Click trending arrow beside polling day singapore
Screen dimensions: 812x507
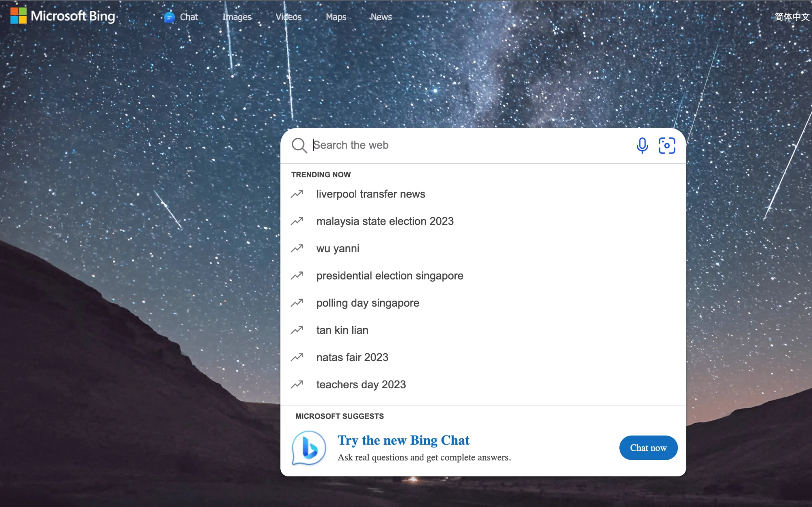click(x=297, y=303)
